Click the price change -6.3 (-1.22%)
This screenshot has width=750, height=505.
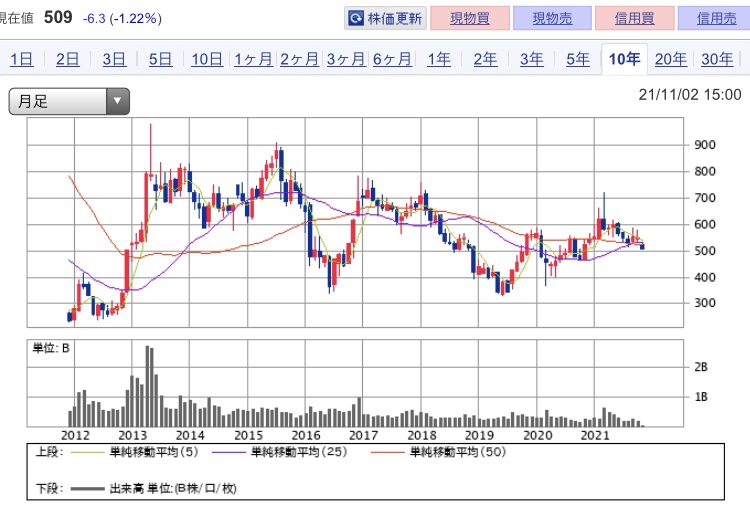pyautogui.click(x=122, y=19)
